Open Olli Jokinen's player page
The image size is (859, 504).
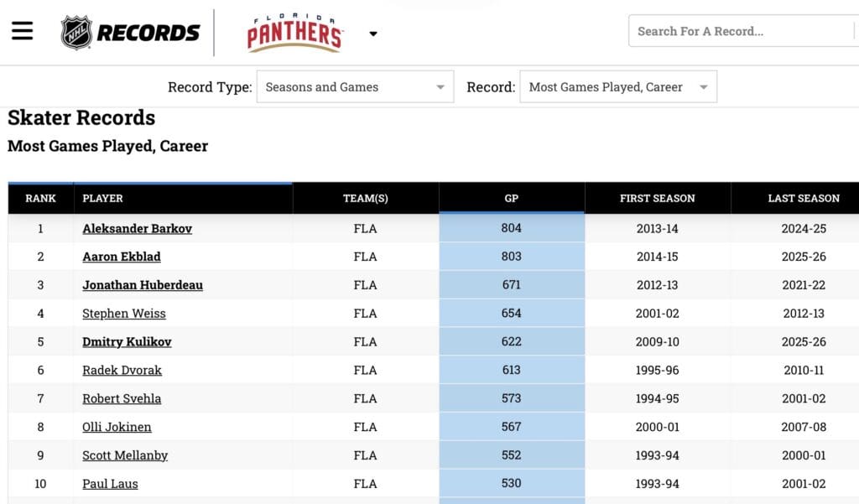117,427
